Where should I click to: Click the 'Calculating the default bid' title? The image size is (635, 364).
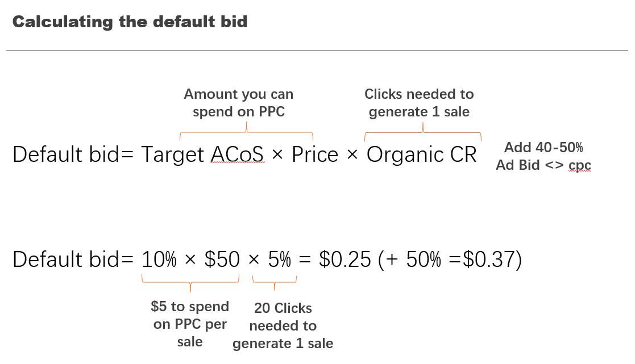[x=130, y=22]
